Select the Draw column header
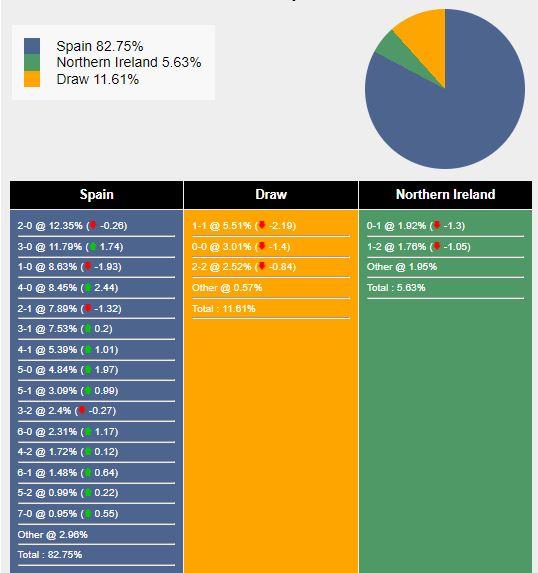 click(271, 195)
